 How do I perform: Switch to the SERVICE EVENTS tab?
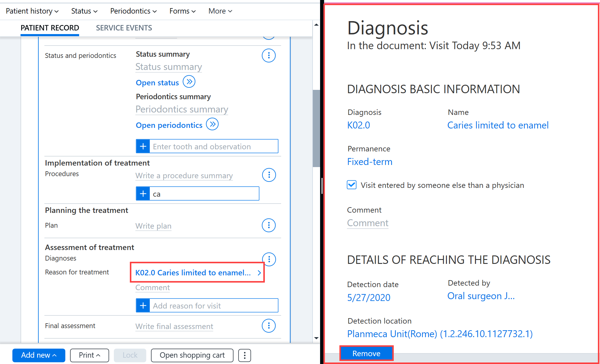[x=124, y=28]
